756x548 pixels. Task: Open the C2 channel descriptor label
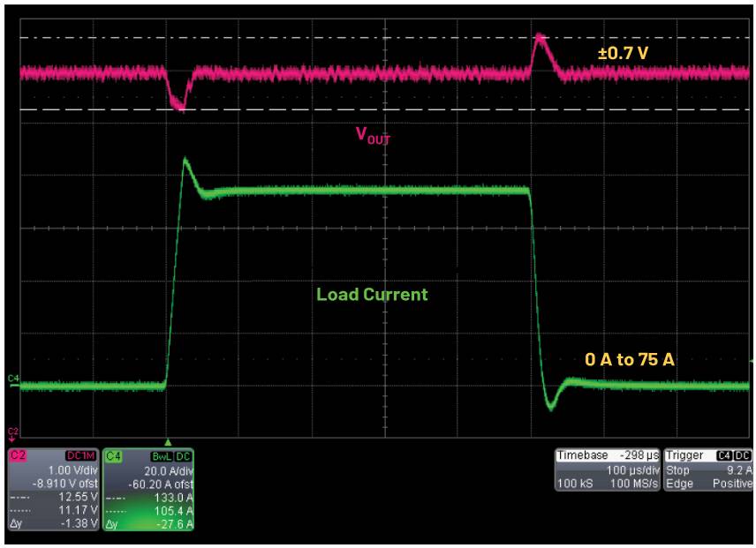[18, 455]
